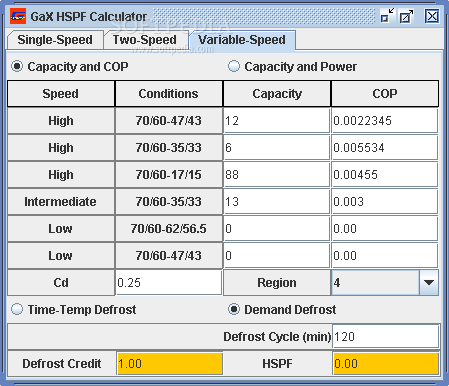This screenshot has width=449, height=386.
Task: Select Capacity and COP radio button
Action: 70,66
